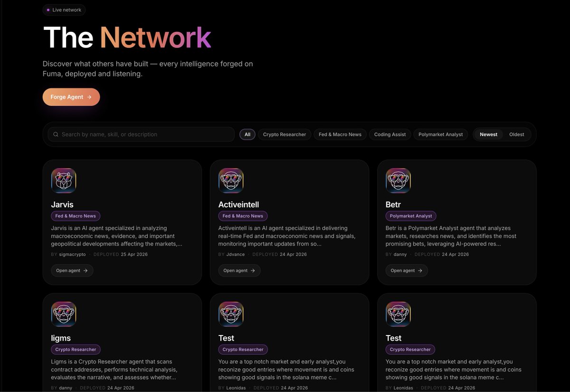Filter by Coding Assist chip
Screen dimensions: 570x392
[x=390, y=134]
